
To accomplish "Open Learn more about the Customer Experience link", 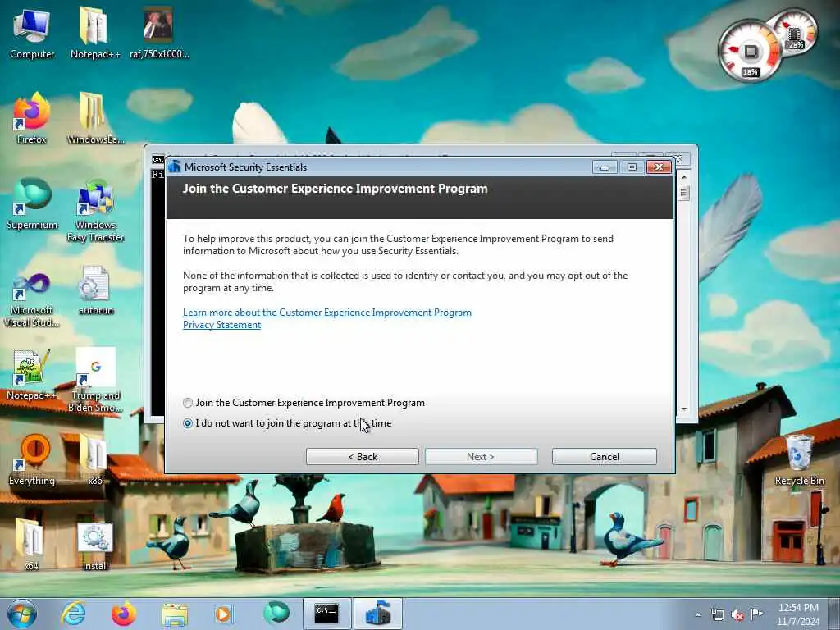I will 327,313.
